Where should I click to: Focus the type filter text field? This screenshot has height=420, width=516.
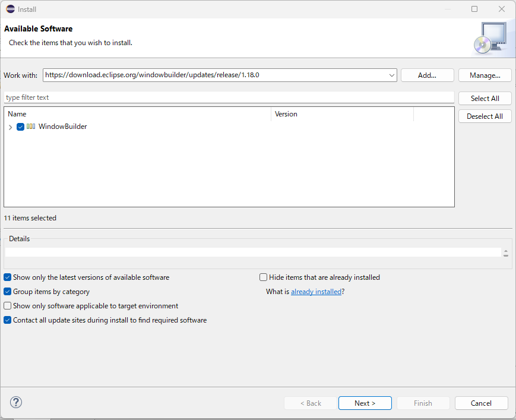point(229,97)
